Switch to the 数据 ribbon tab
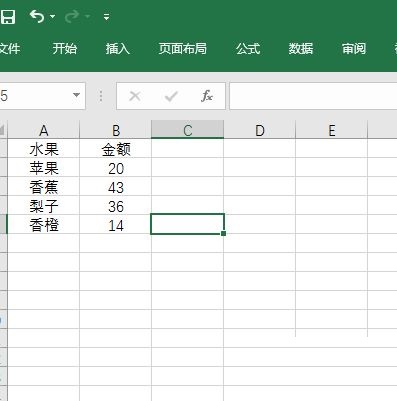This screenshot has height=401, width=397. click(x=301, y=49)
